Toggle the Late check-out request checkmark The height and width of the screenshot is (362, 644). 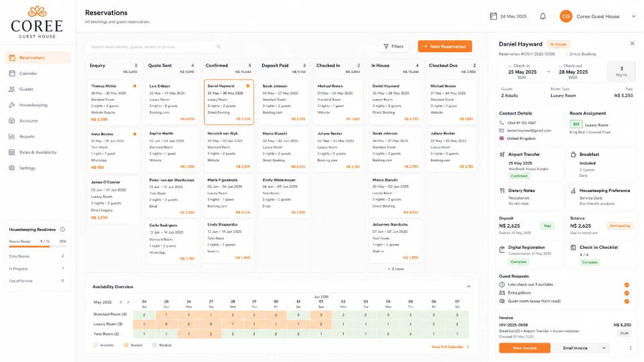coord(627,285)
